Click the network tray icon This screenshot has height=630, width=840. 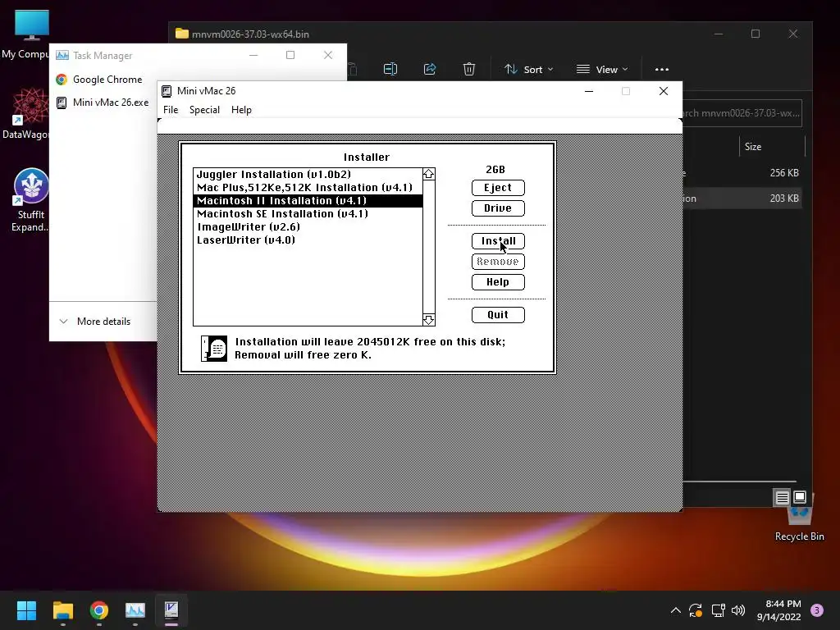pos(718,610)
